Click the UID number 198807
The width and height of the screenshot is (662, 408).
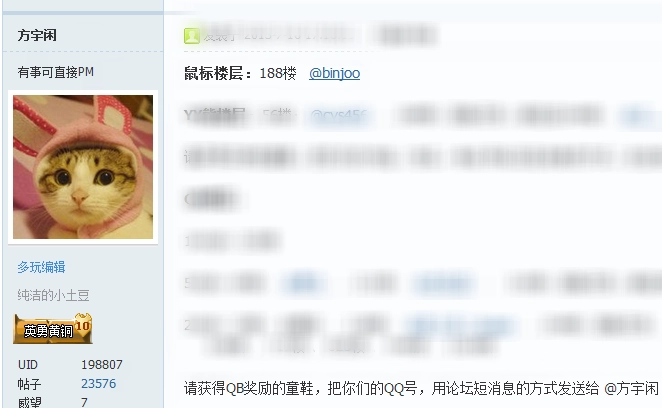pyautogui.click(x=102, y=364)
